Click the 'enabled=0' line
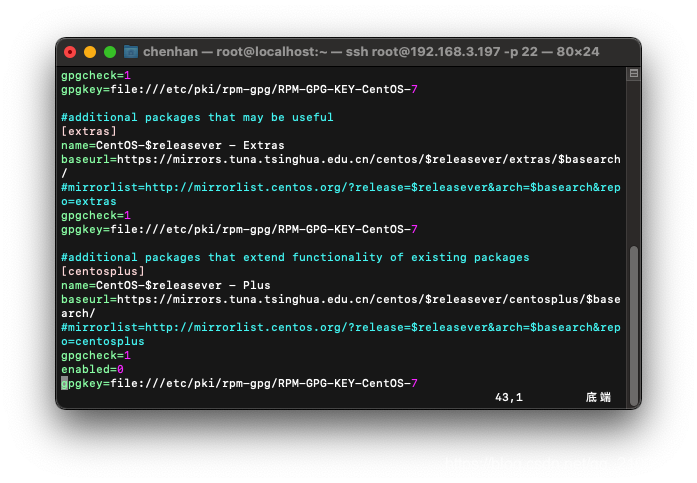The image size is (697, 483). [x=92, y=369]
